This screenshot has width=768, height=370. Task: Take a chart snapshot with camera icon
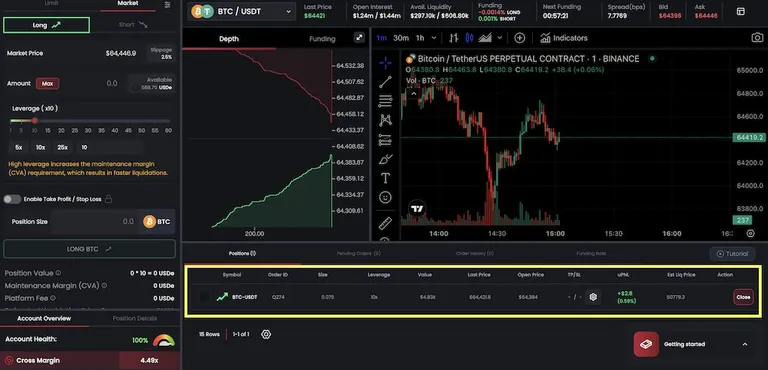pyautogui.click(x=757, y=38)
